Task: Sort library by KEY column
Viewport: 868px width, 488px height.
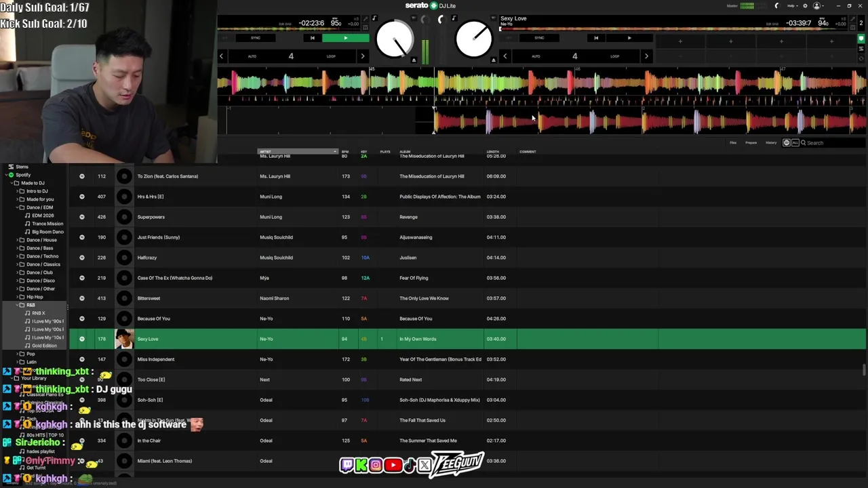Action: [x=363, y=151]
